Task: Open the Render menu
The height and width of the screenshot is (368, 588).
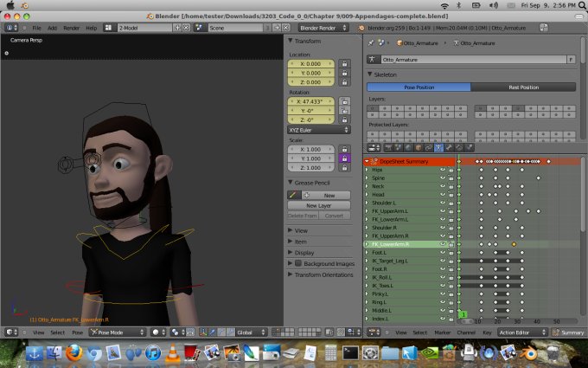Action: point(71,28)
